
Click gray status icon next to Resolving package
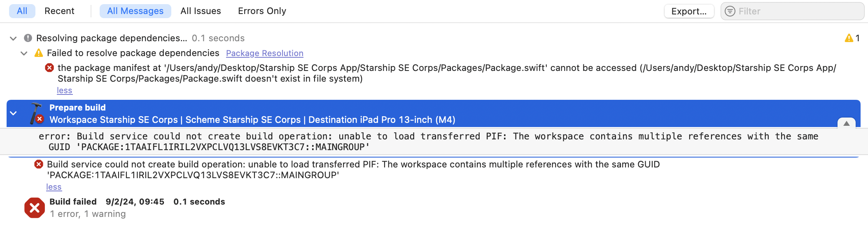pos(28,38)
